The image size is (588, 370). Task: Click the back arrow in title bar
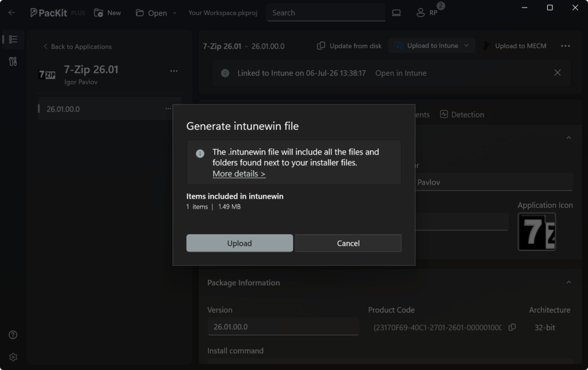11,13
